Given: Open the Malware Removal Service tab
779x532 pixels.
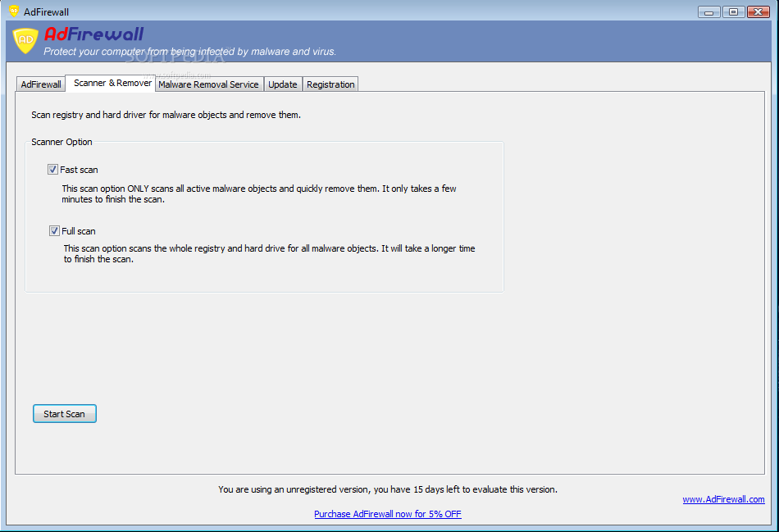Looking at the screenshot, I should pos(208,84).
